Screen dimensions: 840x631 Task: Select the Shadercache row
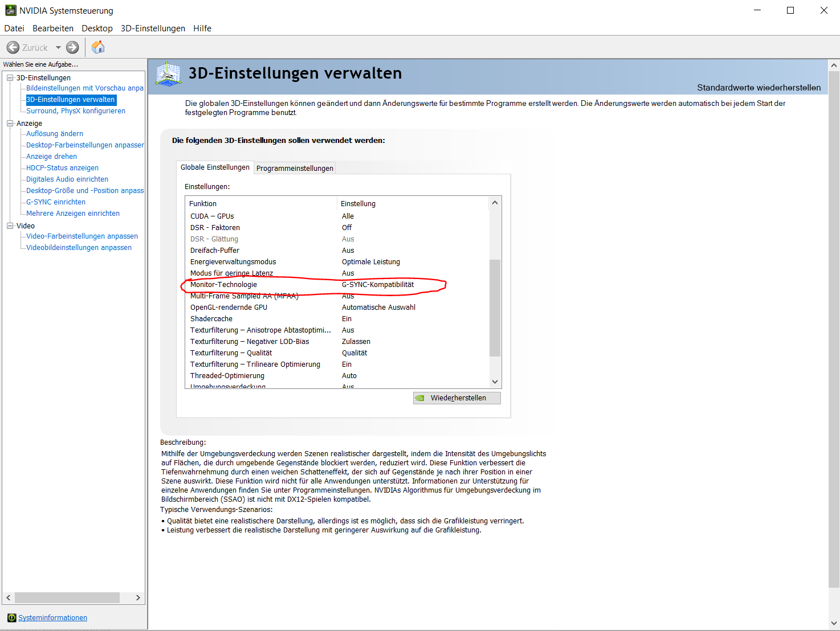(x=337, y=319)
